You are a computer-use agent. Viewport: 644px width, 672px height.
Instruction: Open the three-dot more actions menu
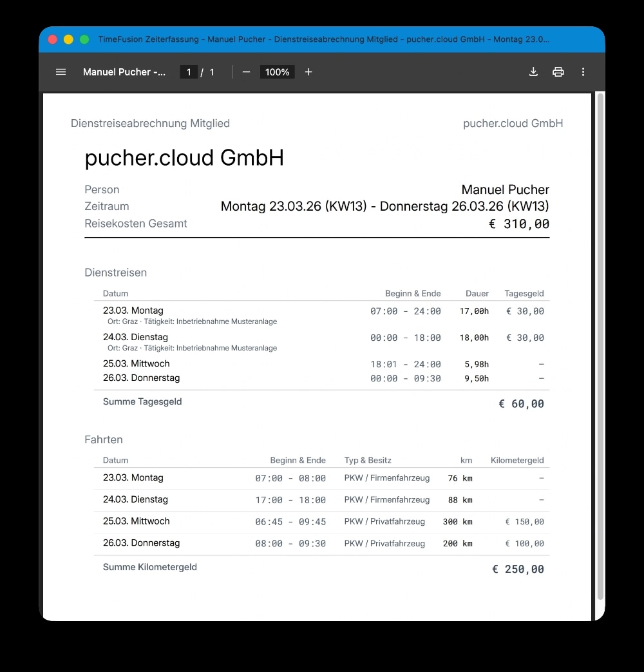coord(583,72)
